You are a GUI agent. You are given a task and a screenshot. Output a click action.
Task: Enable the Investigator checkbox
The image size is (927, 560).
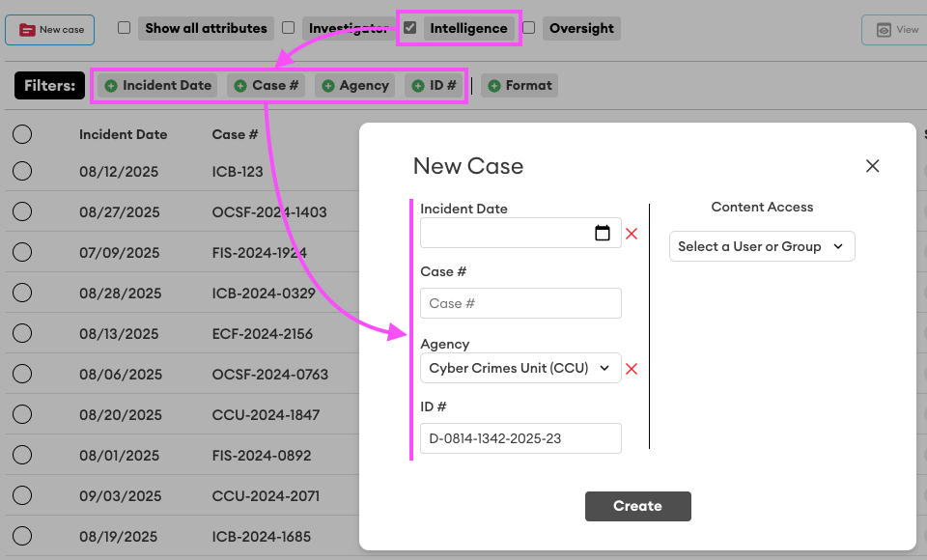(x=288, y=28)
